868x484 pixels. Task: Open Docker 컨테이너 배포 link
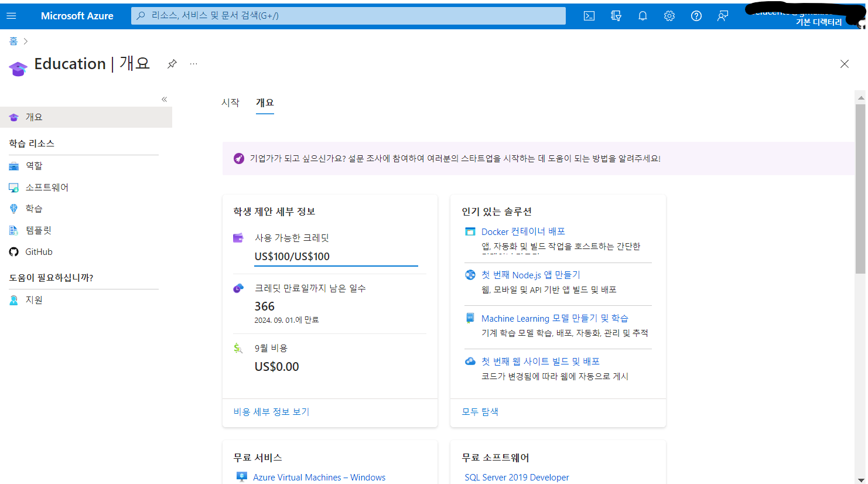click(523, 231)
